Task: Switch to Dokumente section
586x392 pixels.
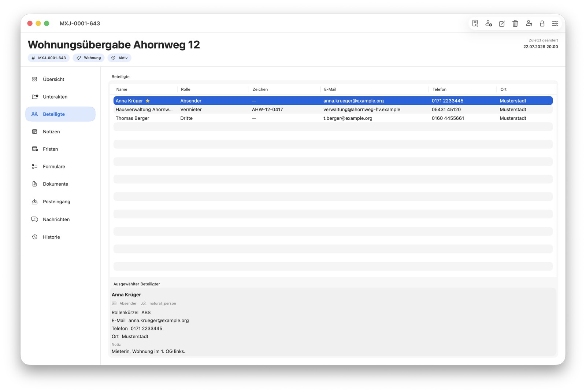Action: [60, 184]
